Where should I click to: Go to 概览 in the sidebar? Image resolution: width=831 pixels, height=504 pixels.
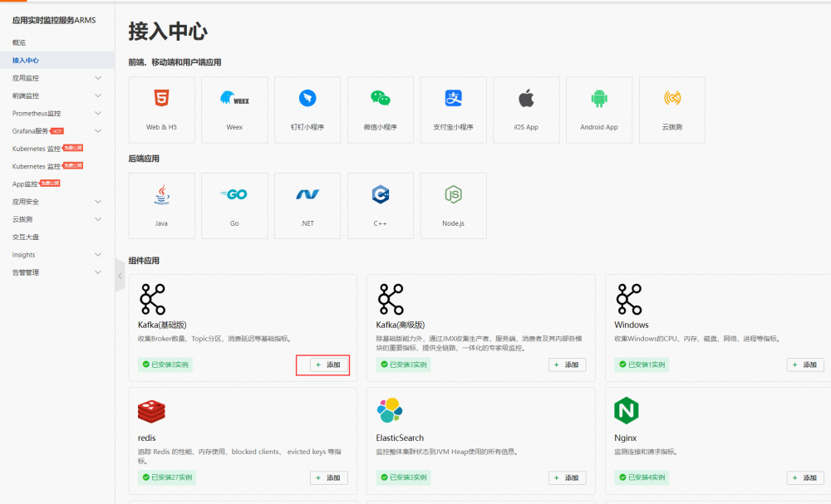click(x=19, y=42)
